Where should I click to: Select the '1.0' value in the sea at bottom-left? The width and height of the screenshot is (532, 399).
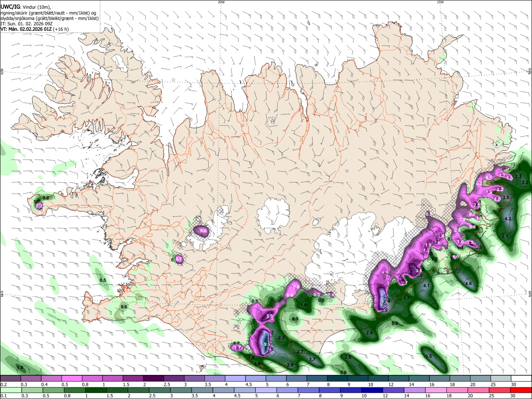[x=20, y=367]
